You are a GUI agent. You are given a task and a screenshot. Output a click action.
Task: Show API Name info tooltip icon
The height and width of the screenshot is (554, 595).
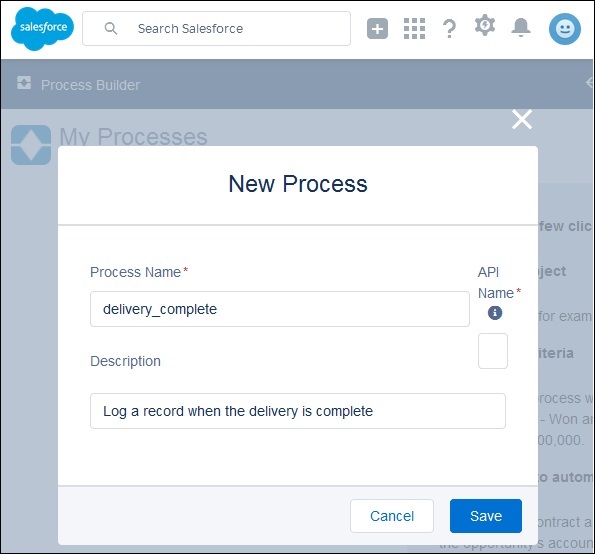(x=495, y=313)
